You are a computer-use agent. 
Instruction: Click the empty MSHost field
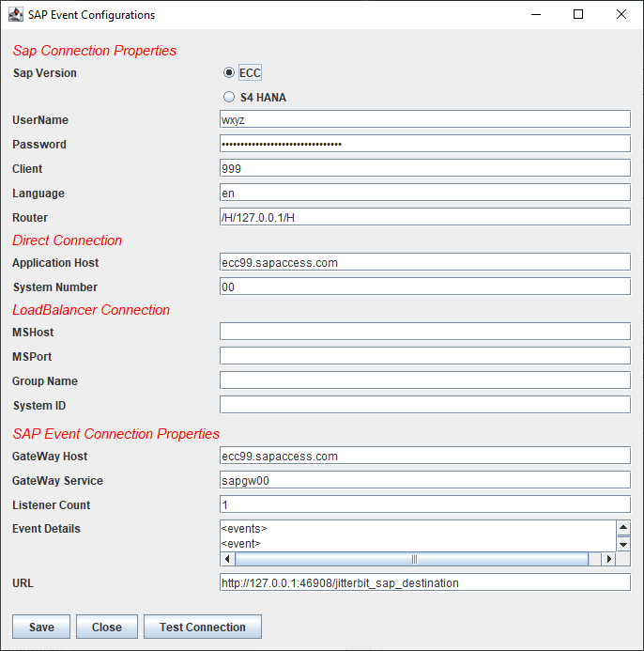[424, 332]
